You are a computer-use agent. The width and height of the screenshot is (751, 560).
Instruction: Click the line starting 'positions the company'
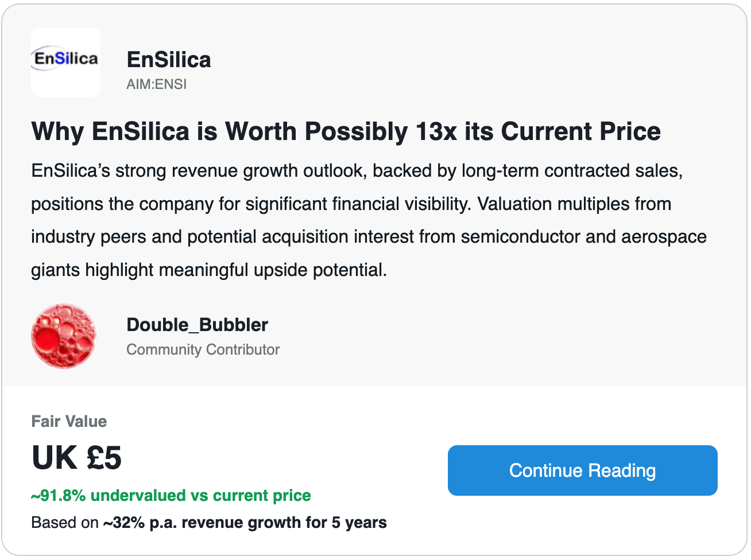click(x=351, y=204)
